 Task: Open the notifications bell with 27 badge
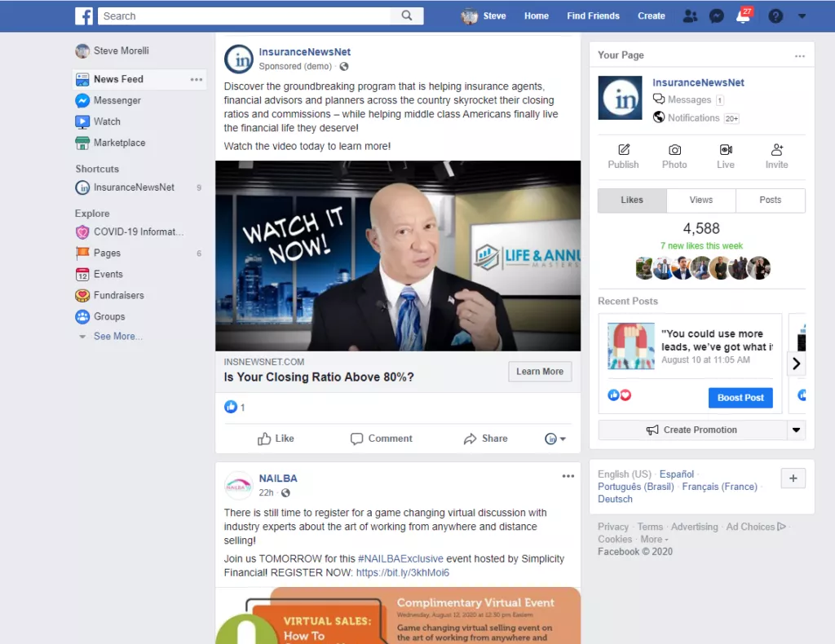click(744, 15)
